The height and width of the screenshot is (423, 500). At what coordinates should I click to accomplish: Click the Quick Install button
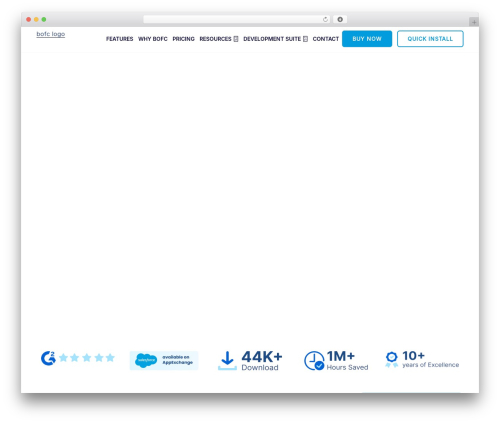[x=430, y=39]
